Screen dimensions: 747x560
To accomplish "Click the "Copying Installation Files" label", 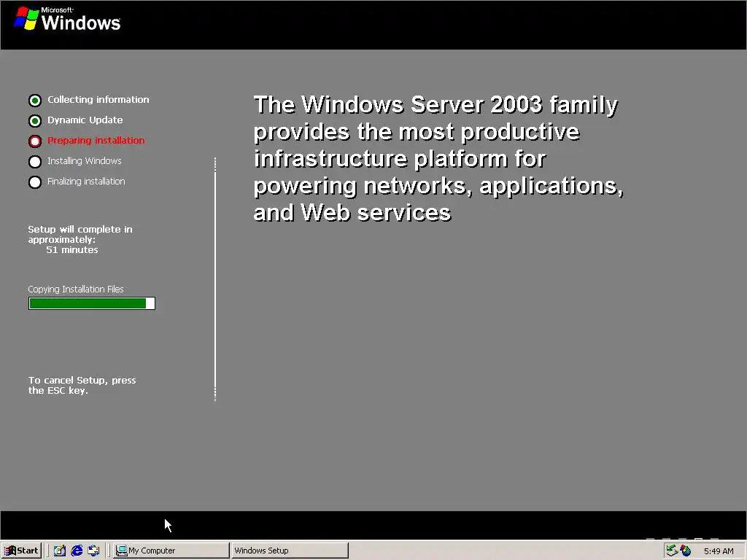I will [x=76, y=289].
